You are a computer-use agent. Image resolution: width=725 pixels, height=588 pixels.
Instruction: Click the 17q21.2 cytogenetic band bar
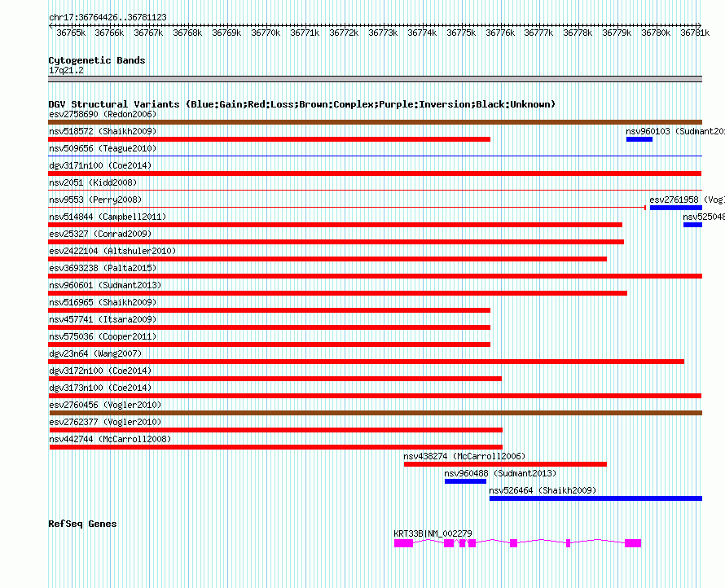pyautogui.click(x=375, y=79)
